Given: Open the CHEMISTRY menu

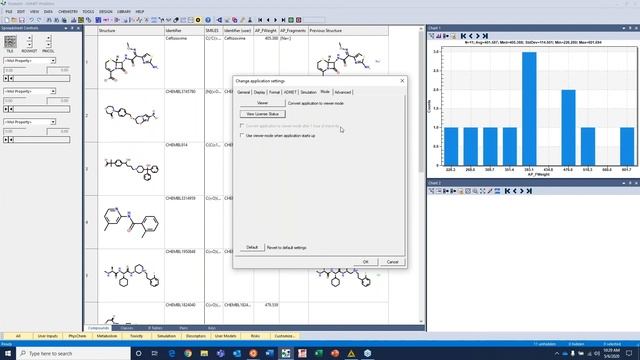Looking at the screenshot, I should tap(68, 11).
